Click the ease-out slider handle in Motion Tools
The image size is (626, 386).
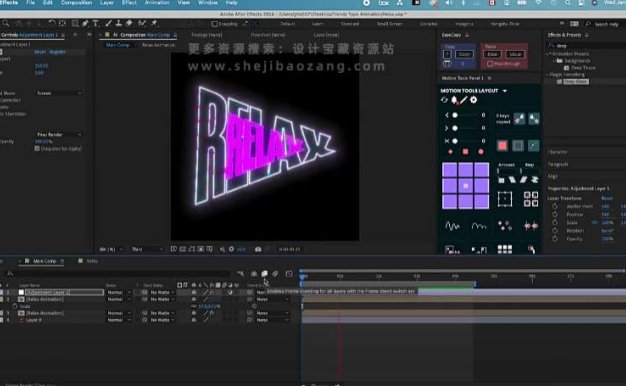[455, 128]
